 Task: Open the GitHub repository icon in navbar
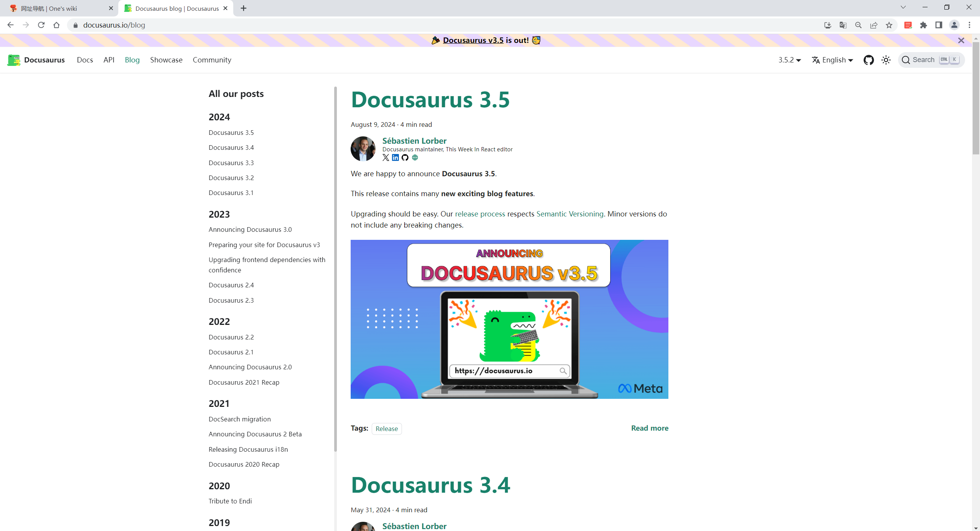[x=869, y=60]
